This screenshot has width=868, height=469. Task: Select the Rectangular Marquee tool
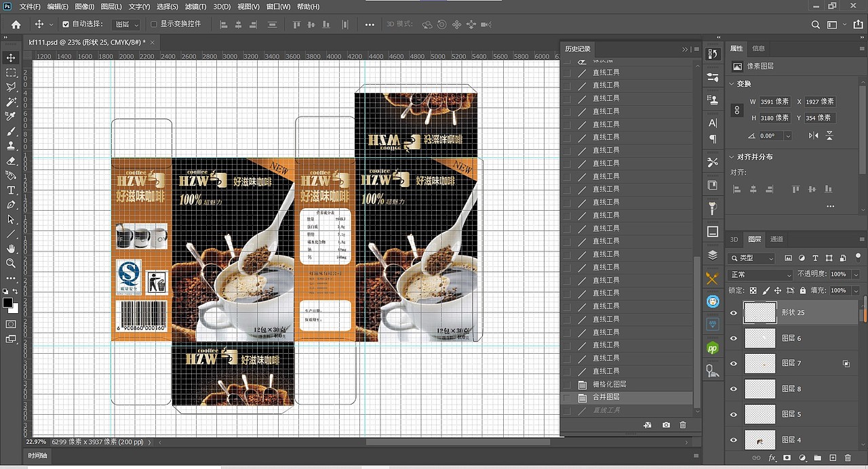click(x=11, y=73)
